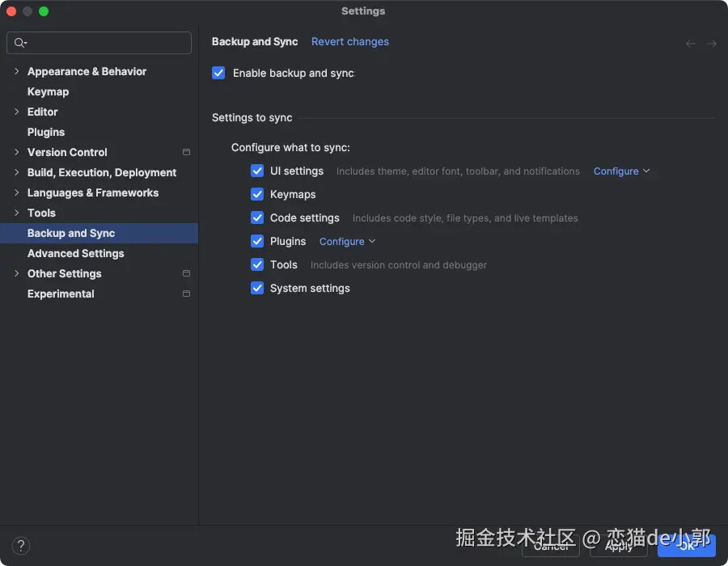Open the Plugins Configure dropdown
The height and width of the screenshot is (566, 728).
coord(347,242)
